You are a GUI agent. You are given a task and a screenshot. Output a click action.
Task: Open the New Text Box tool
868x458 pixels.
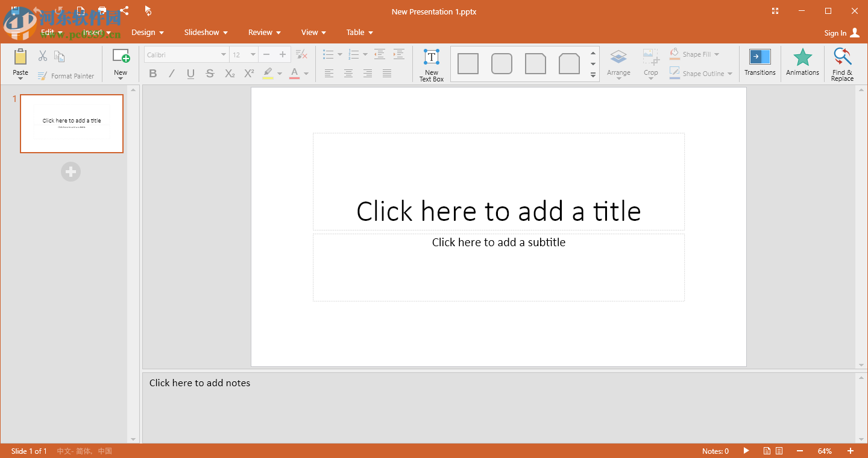431,63
